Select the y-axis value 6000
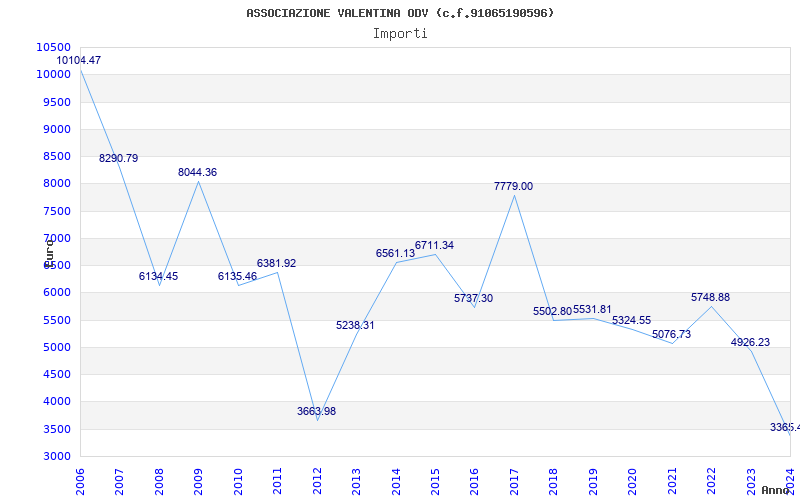The image size is (800, 500). (56, 293)
